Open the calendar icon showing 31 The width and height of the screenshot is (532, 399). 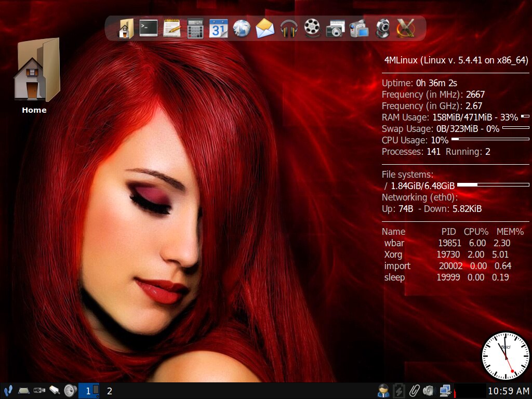(218, 28)
